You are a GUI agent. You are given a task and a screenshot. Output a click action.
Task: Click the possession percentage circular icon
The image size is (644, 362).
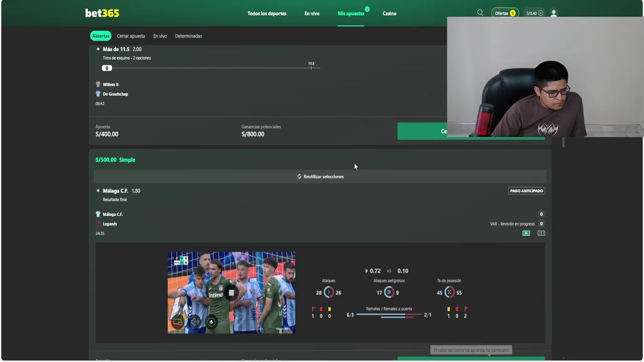coord(449,293)
